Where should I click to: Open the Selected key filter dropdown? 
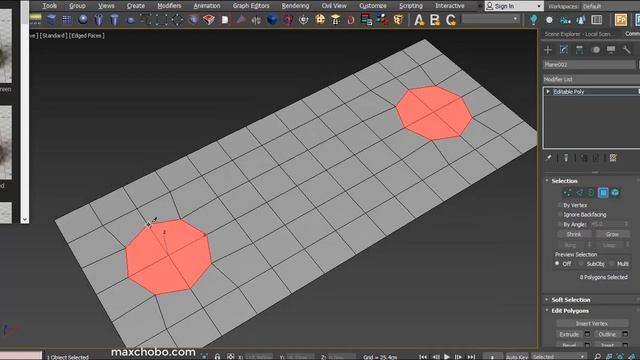(x=559, y=357)
